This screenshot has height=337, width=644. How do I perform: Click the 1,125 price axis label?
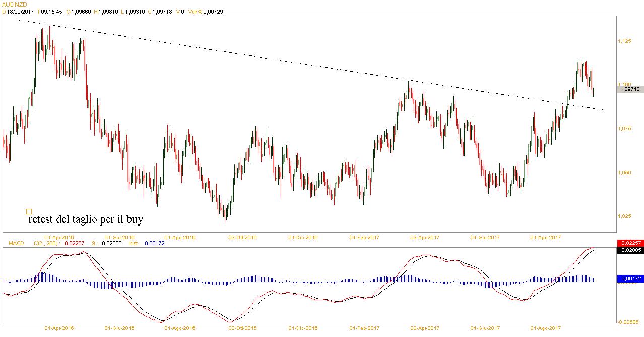tap(624, 41)
